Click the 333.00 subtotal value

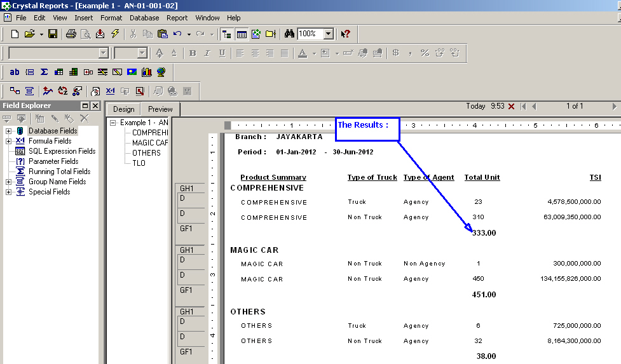pyautogui.click(x=484, y=233)
